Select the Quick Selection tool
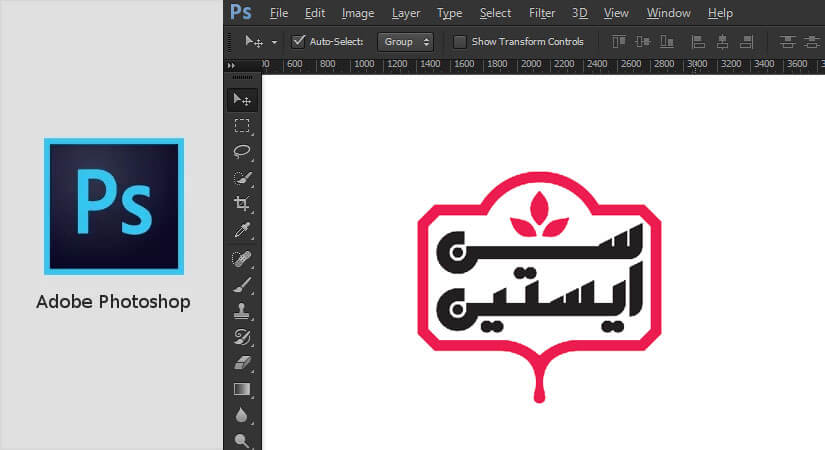This screenshot has height=450, width=825. click(242, 178)
